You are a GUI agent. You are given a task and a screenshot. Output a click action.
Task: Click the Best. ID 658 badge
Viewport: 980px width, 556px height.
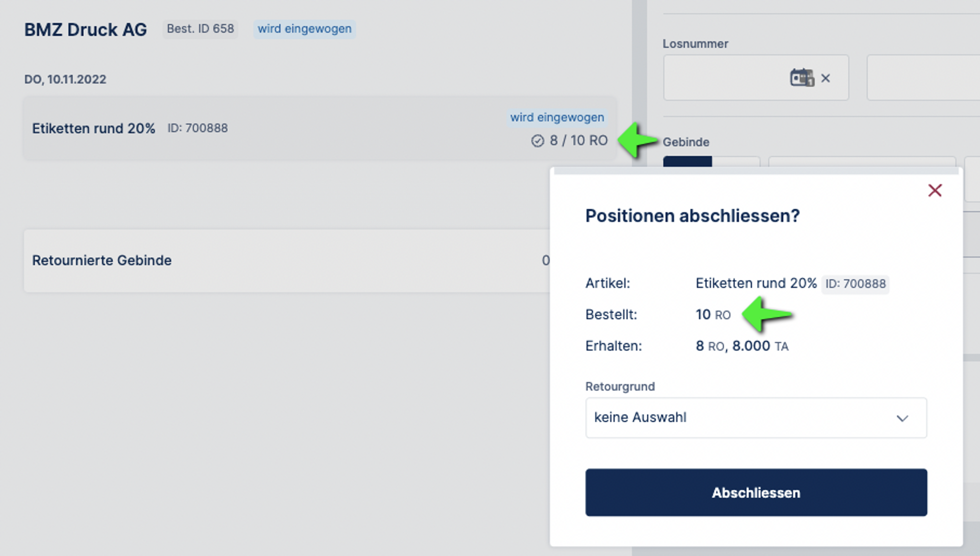click(200, 29)
